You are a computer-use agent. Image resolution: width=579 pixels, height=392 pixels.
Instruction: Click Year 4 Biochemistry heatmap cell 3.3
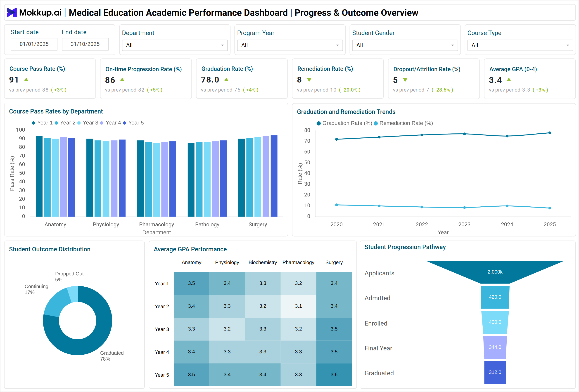[263, 352]
